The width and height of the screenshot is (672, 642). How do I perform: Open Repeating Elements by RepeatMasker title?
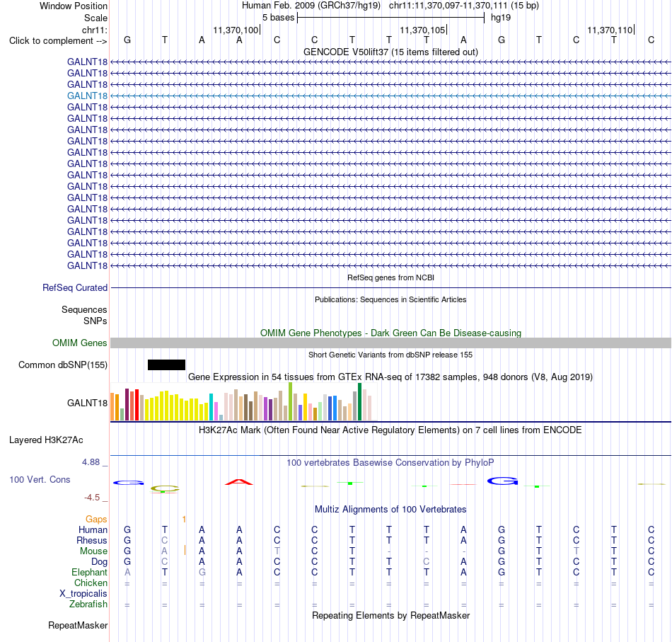[390, 615]
